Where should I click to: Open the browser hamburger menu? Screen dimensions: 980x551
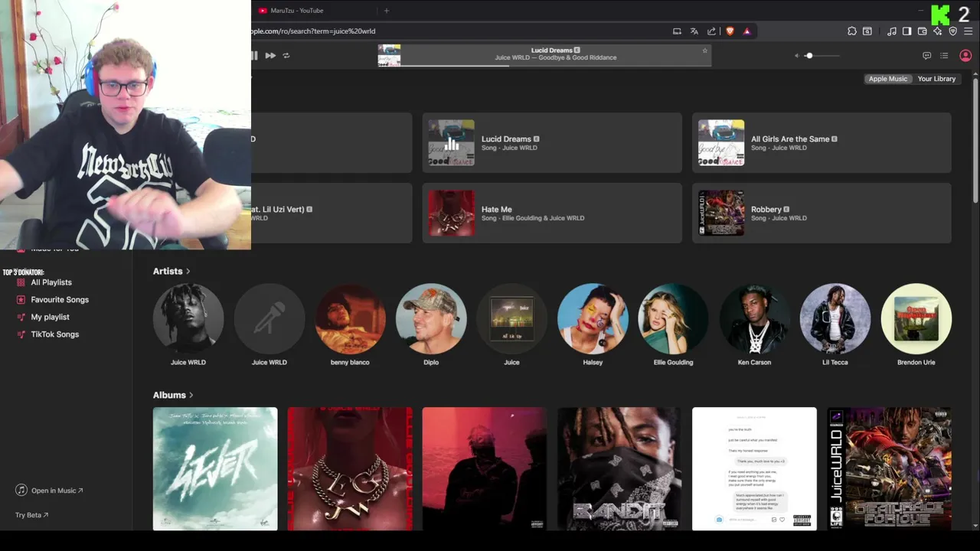coord(969,31)
